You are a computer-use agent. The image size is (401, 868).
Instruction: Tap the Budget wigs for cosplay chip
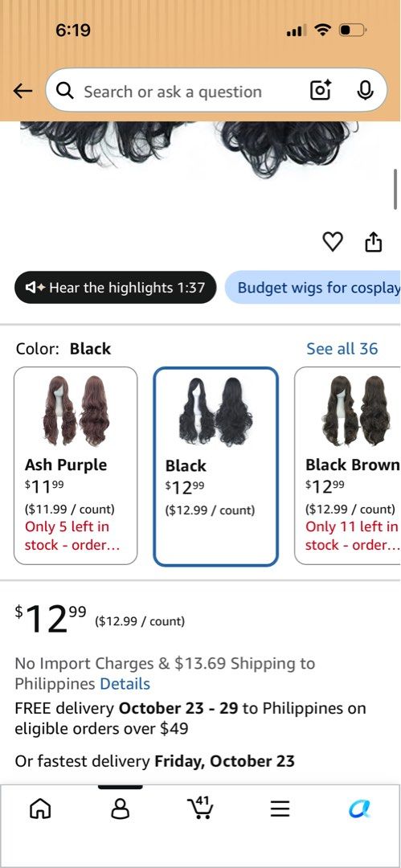313,287
